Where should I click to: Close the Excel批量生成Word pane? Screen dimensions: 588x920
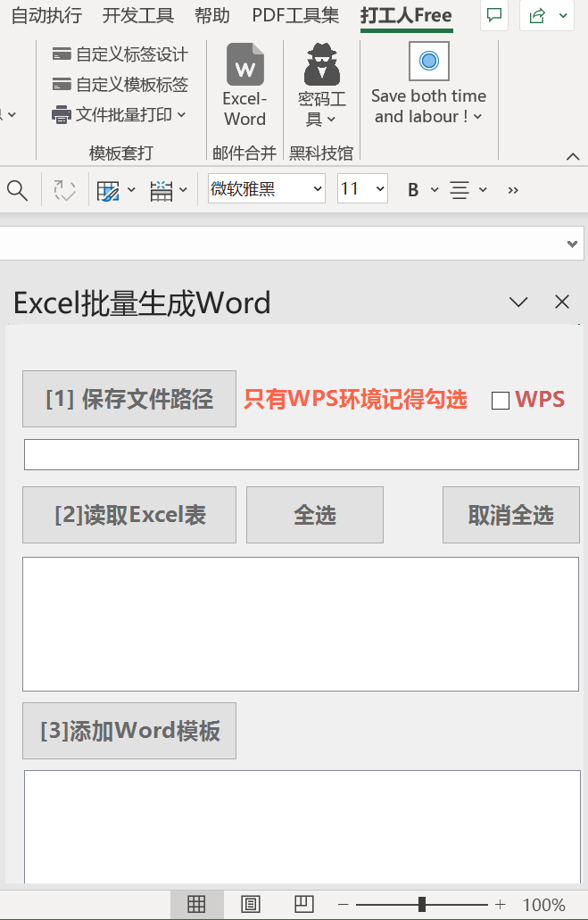[x=562, y=302]
